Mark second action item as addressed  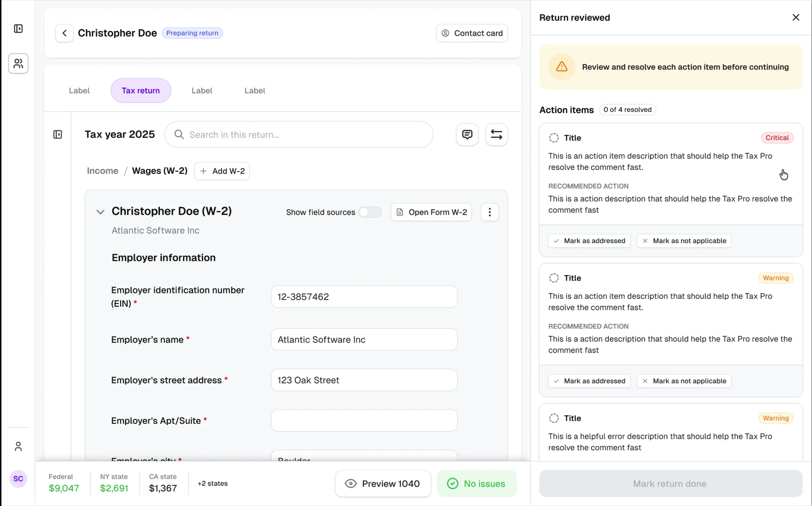590,381
